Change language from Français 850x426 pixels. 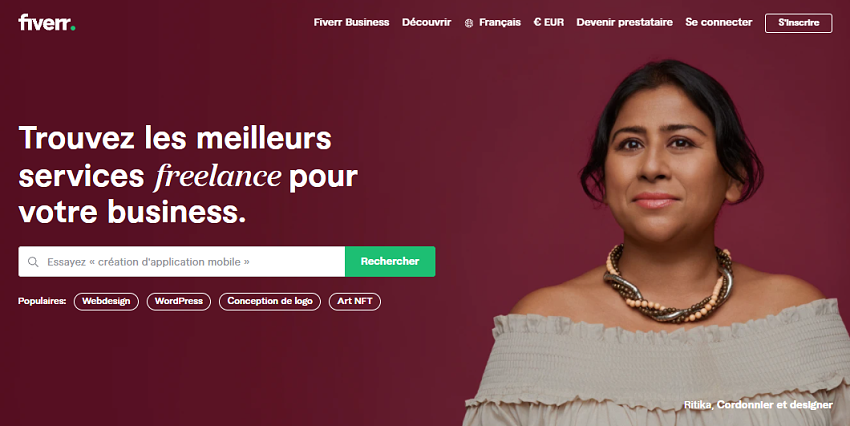coord(500,22)
